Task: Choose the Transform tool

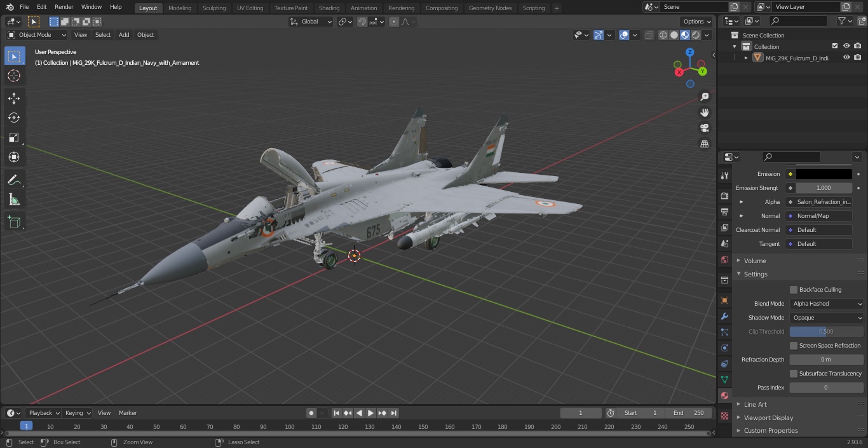Action: coord(14,157)
